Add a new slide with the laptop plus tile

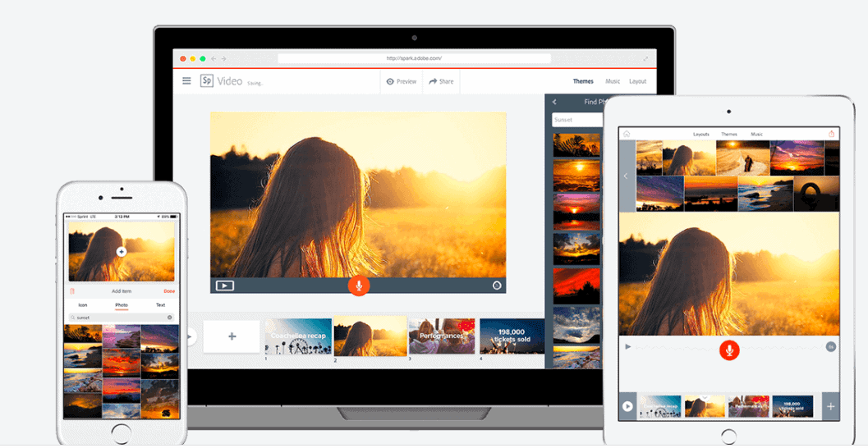(232, 336)
